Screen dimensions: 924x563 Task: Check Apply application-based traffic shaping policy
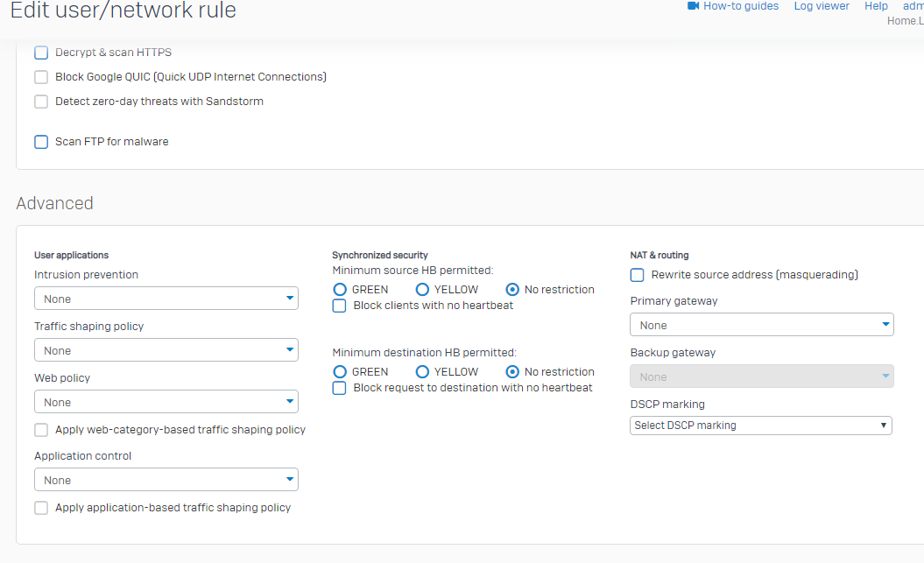41,508
